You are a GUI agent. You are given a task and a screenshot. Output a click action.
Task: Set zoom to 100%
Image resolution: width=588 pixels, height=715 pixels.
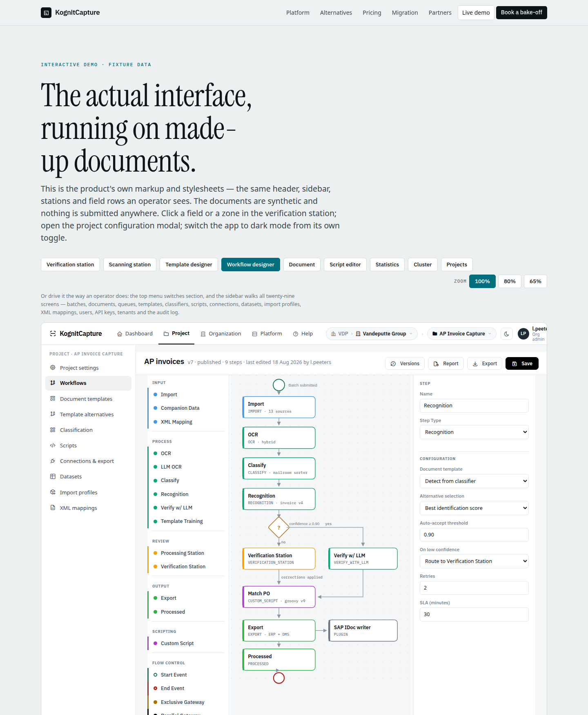482,282
